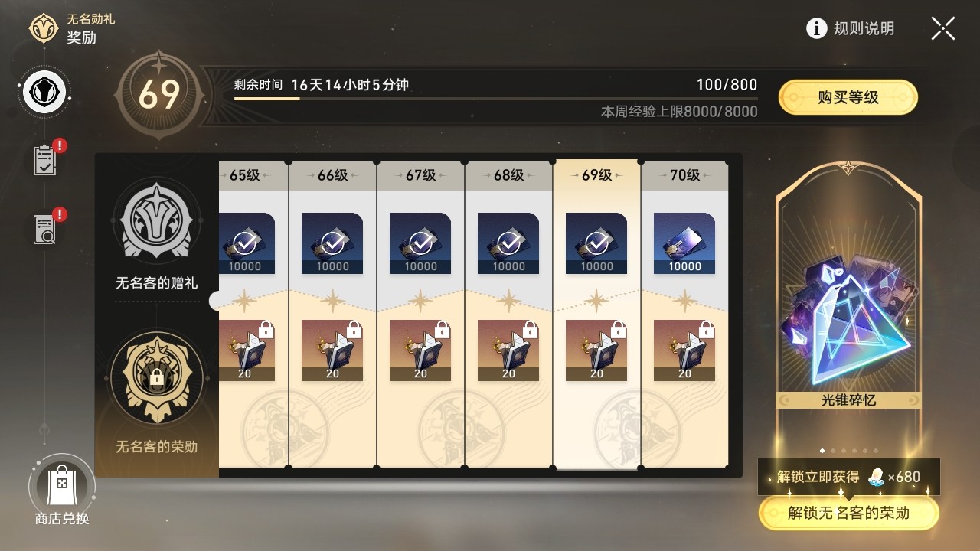Click the 购买等级 button
Image resolution: width=980 pixels, height=551 pixels.
848,97
